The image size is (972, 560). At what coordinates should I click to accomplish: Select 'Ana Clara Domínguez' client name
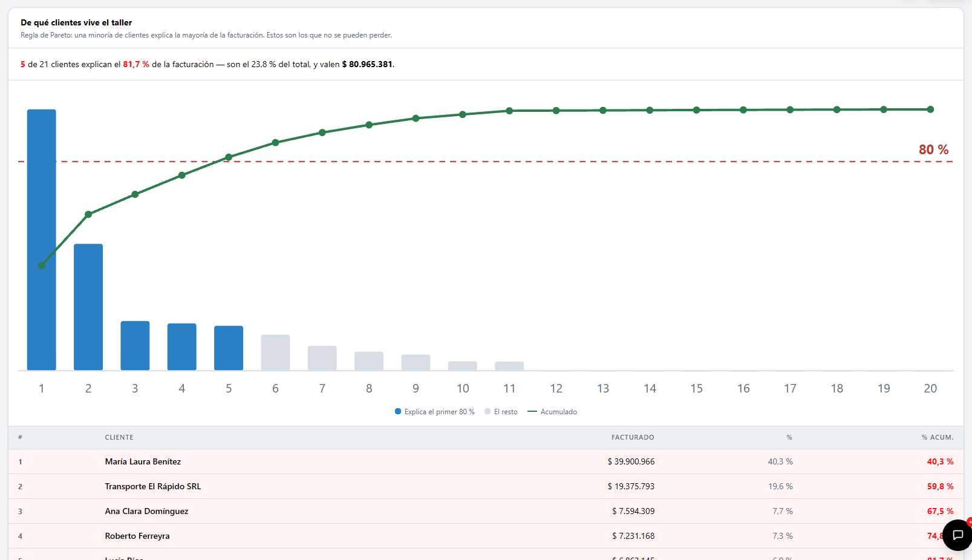pos(146,511)
